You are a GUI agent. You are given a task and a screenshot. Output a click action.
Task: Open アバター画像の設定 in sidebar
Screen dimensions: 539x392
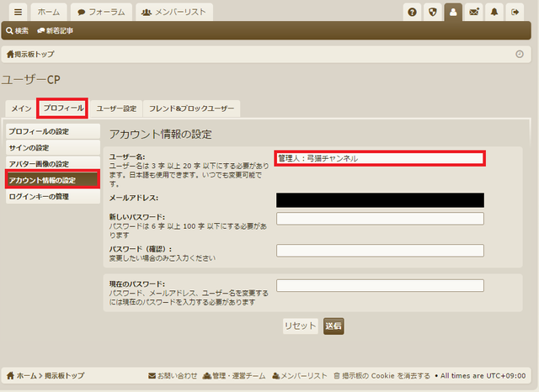pos(53,164)
